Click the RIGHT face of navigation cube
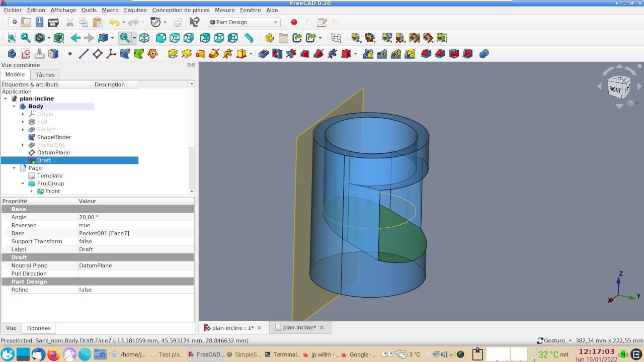The width and height of the screenshot is (644, 362). (616, 89)
